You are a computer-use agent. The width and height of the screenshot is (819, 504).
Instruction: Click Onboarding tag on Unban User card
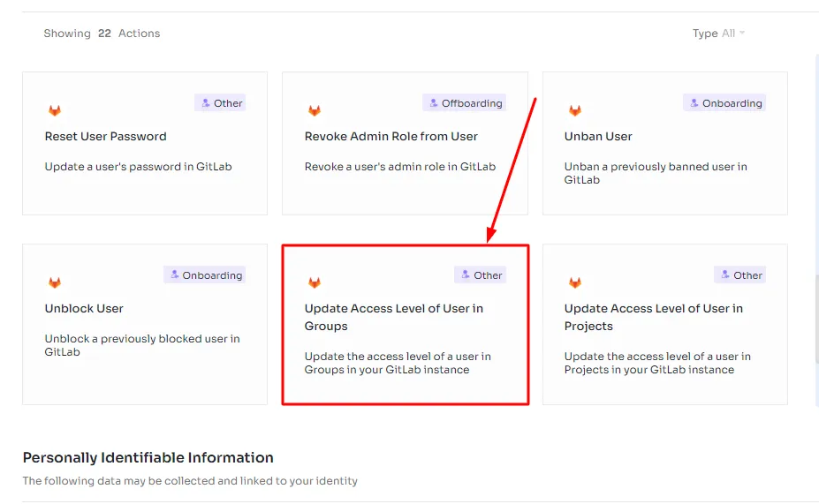click(x=724, y=102)
